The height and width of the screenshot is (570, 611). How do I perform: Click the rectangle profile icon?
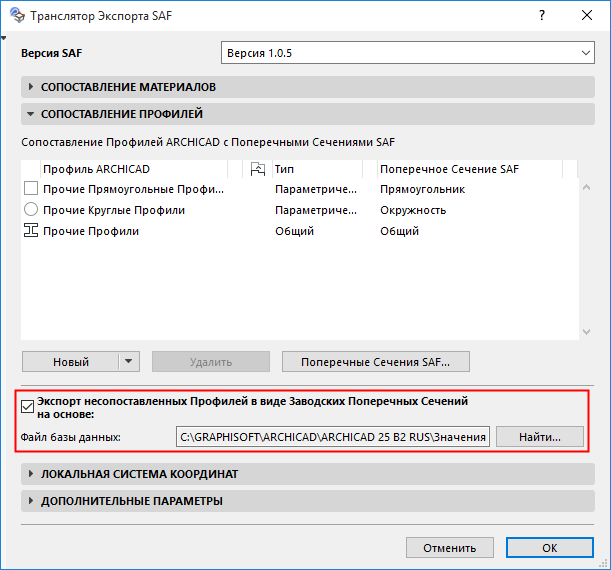[31, 189]
